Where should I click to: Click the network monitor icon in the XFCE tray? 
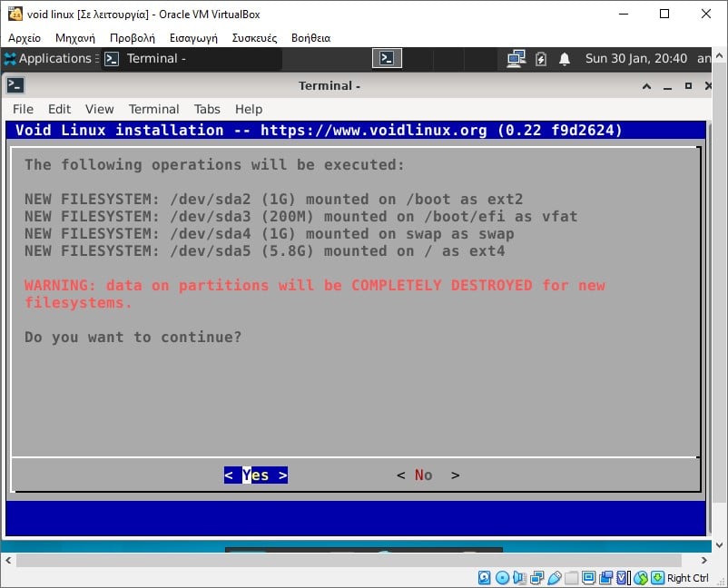click(x=516, y=58)
